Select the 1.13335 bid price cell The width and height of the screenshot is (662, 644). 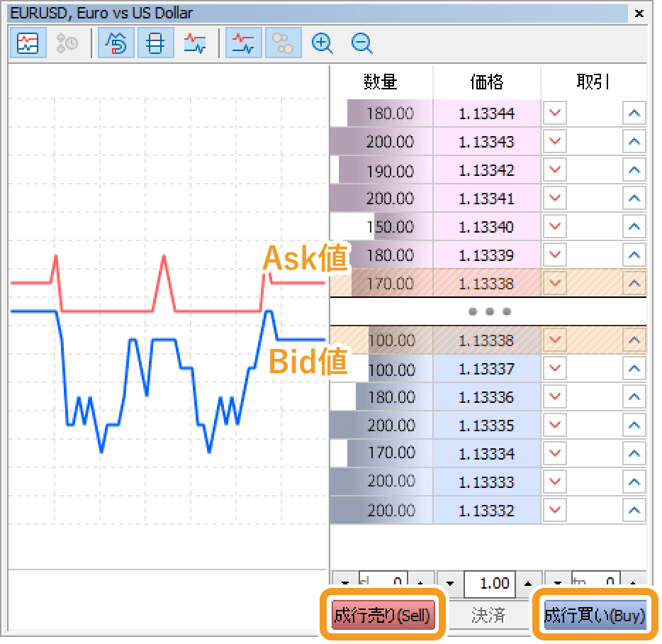487,425
